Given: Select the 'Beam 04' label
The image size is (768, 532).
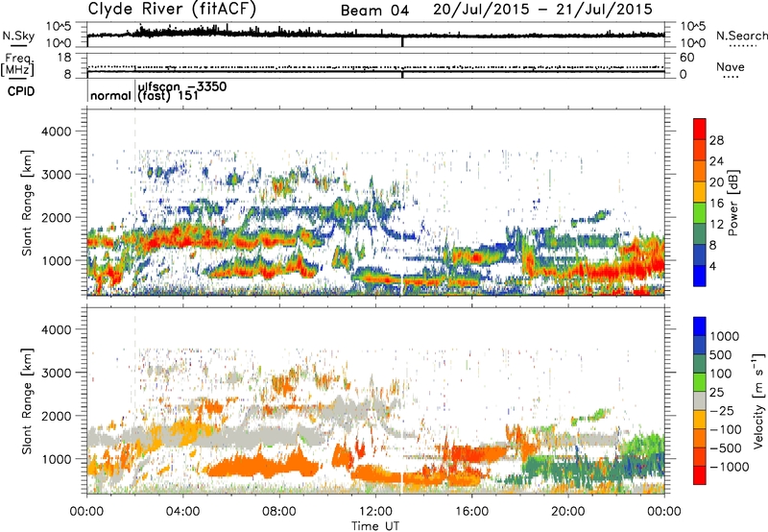Looking at the screenshot, I should [x=374, y=11].
